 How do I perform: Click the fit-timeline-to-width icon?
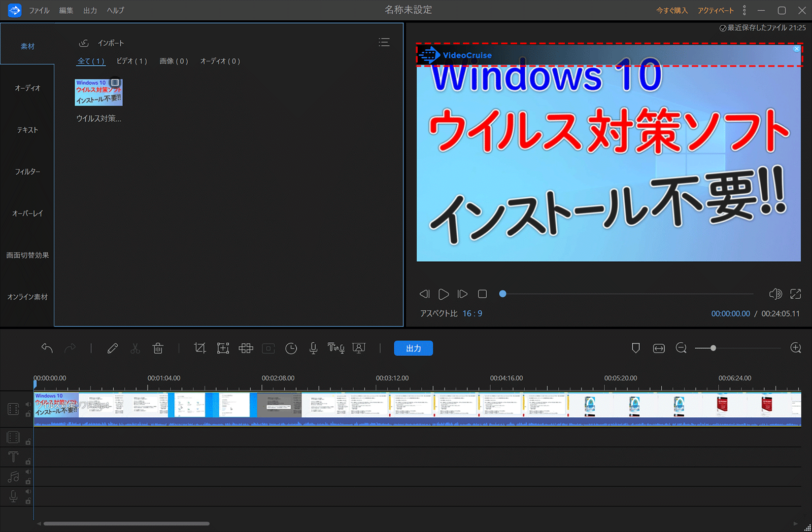pos(659,348)
